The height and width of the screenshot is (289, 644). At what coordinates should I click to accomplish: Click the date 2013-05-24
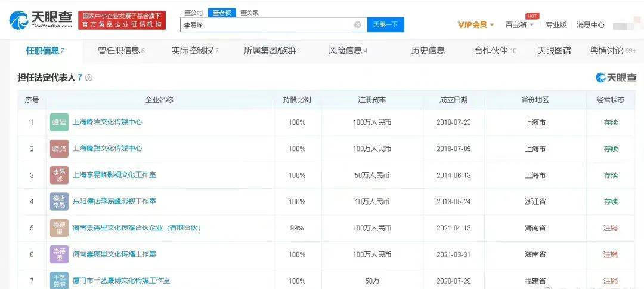pyautogui.click(x=453, y=201)
